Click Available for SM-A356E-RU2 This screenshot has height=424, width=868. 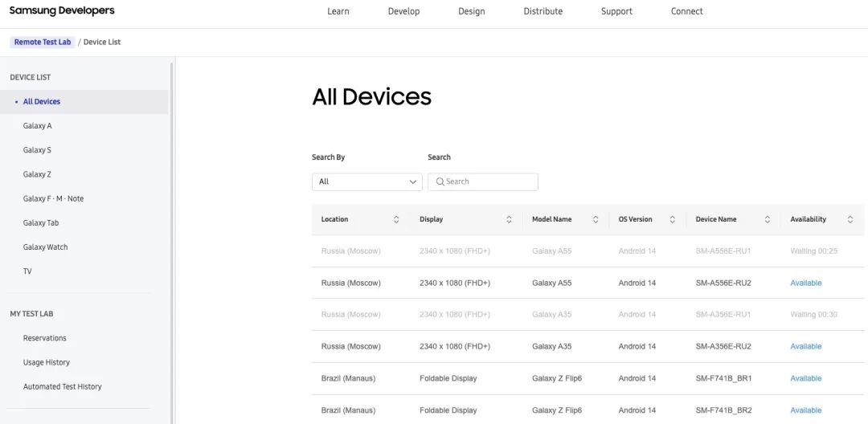(x=806, y=347)
